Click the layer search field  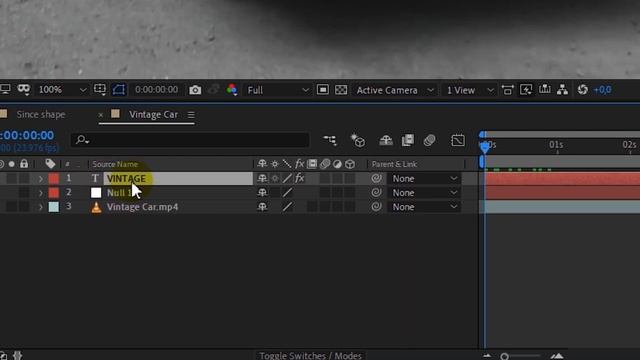[190, 140]
